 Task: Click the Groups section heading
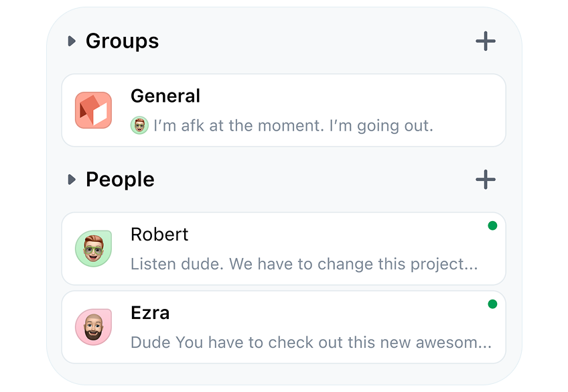(123, 41)
